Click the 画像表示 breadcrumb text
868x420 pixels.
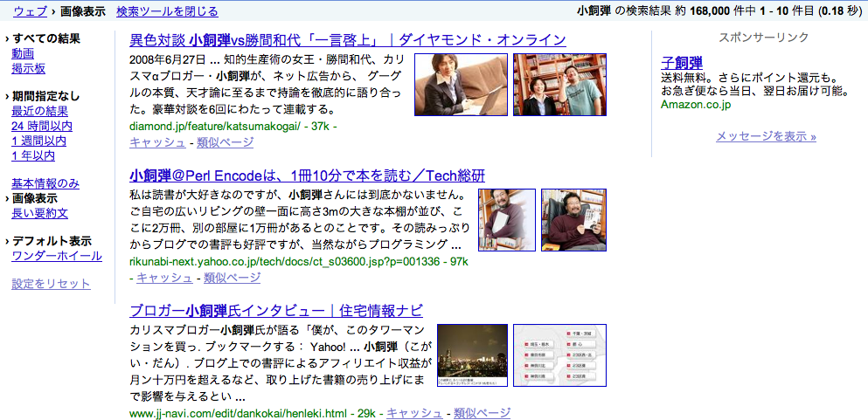pos(83,11)
